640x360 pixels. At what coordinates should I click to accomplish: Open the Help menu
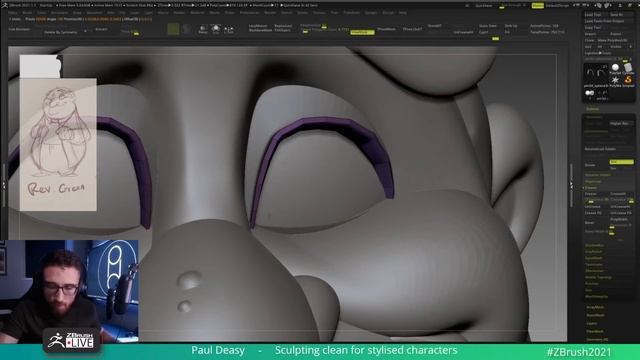(x=403, y=13)
